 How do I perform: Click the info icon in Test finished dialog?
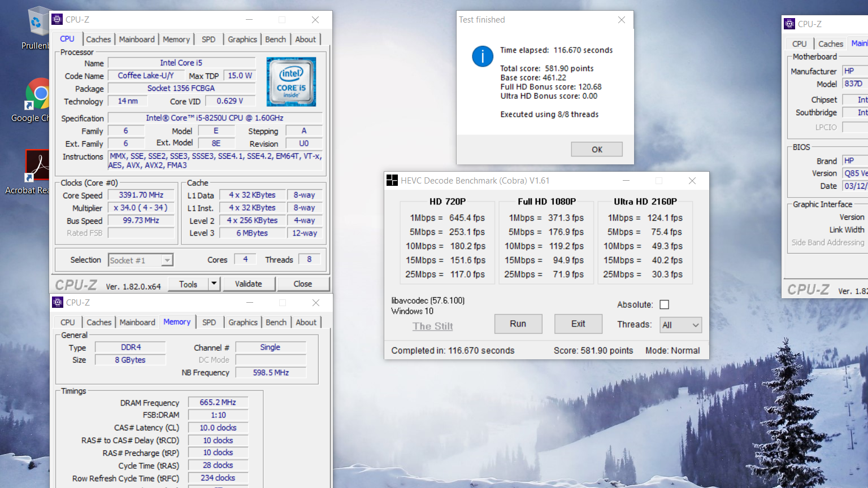pyautogui.click(x=483, y=56)
